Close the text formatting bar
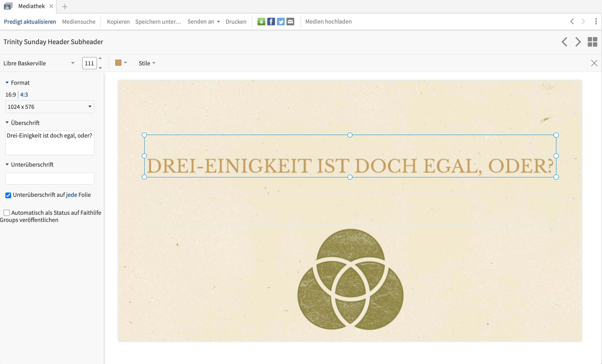Screen dimensions: 602x364 pyautogui.click(x=594, y=63)
